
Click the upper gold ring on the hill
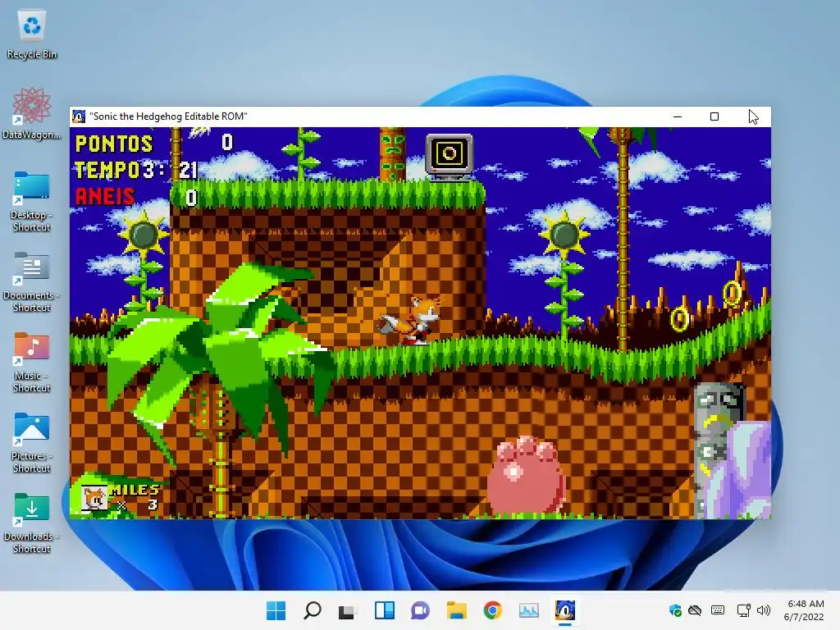pyautogui.click(x=732, y=293)
